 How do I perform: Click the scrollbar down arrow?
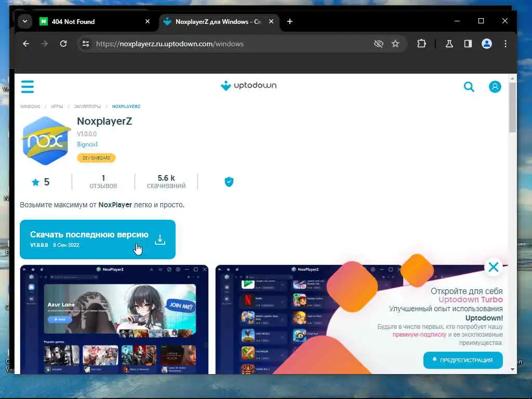pyautogui.click(x=512, y=369)
